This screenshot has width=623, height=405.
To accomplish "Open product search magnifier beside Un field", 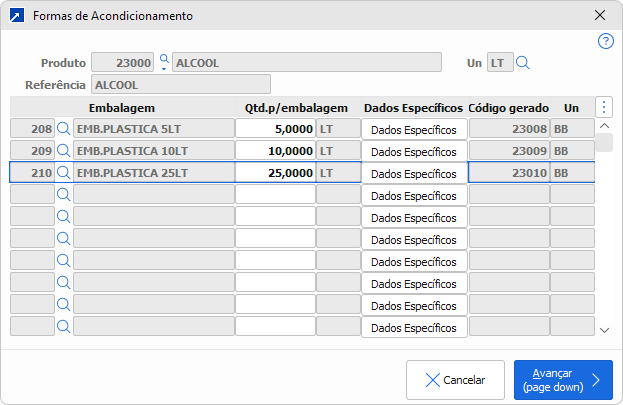I will click(523, 63).
